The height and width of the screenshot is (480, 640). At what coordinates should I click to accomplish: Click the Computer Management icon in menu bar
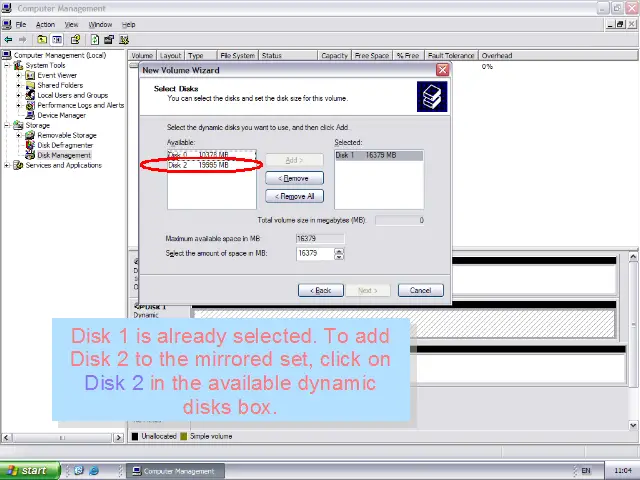pos(7,24)
